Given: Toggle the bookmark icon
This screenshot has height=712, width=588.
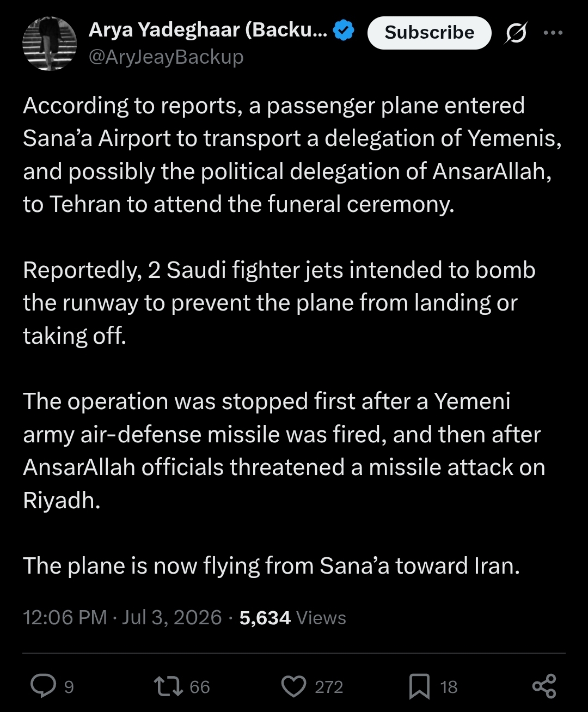Looking at the screenshot, I should pyautogui.click(x=419, y=686).
